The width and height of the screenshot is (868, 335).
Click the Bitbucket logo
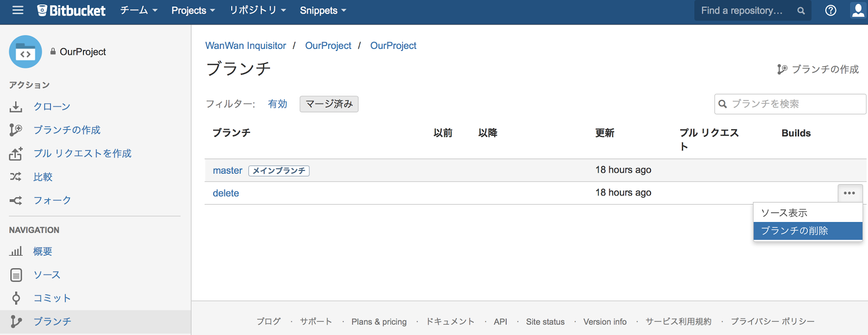click(71, 10)
